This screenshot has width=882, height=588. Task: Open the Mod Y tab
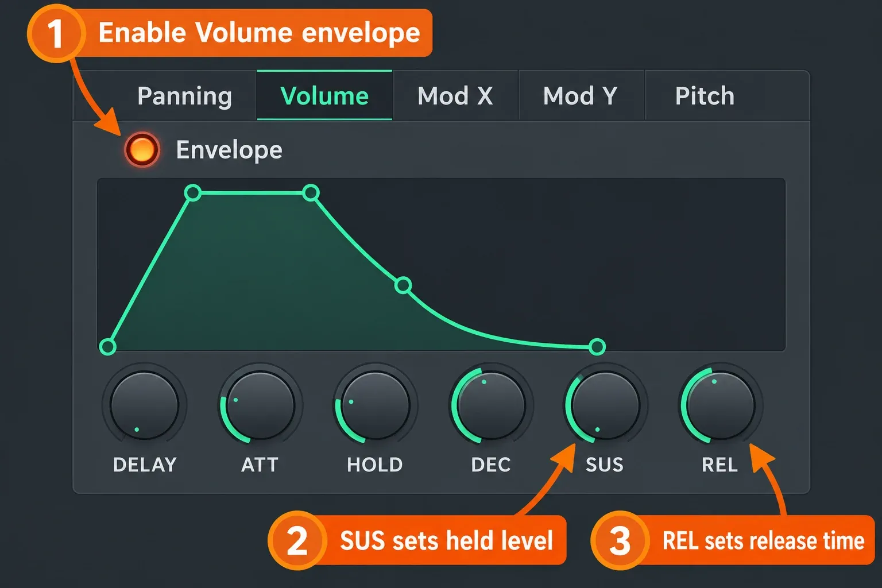point(581,96)
